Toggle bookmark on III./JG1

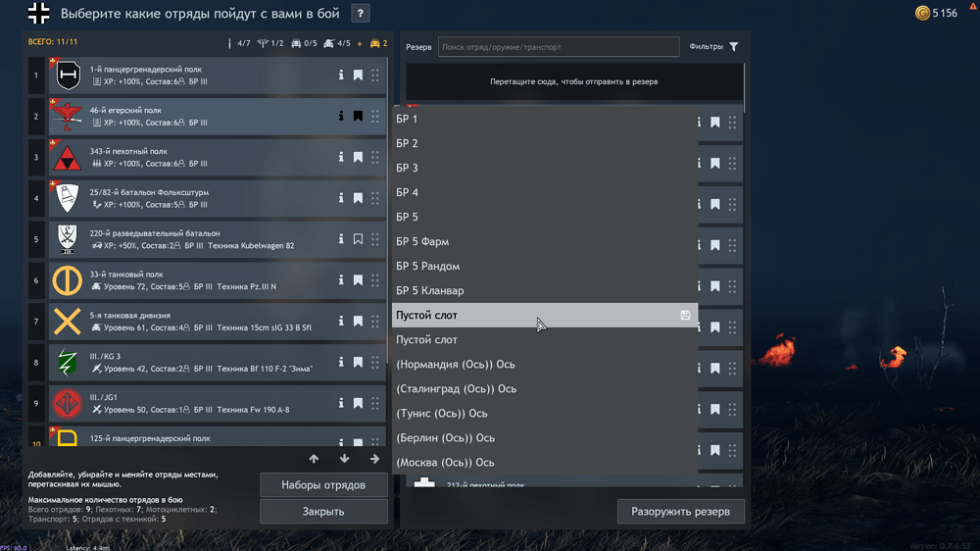pyautogui.click(x=358, y=403)
